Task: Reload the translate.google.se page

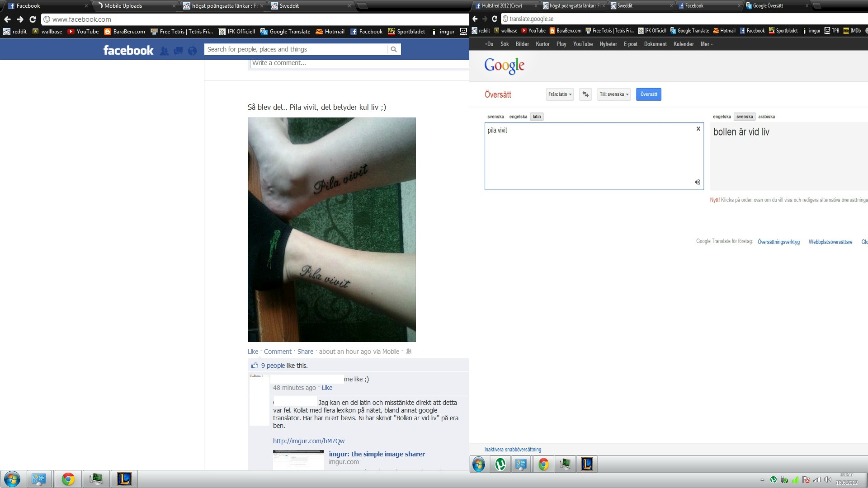Action: (x=495, y=19)
